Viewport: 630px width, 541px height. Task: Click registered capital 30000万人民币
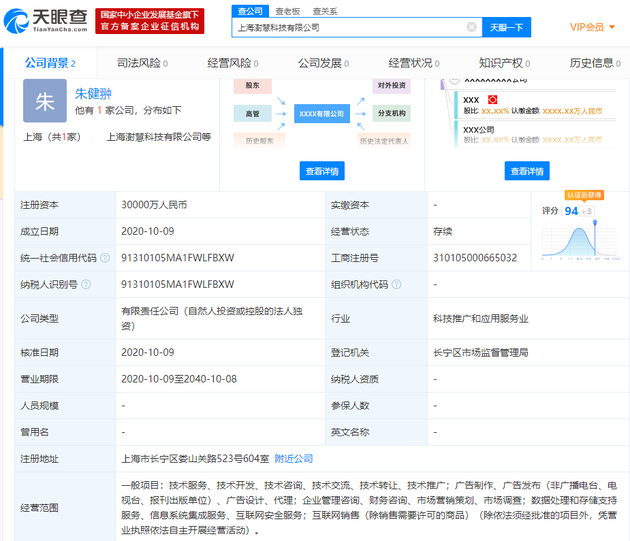(154, 205)
